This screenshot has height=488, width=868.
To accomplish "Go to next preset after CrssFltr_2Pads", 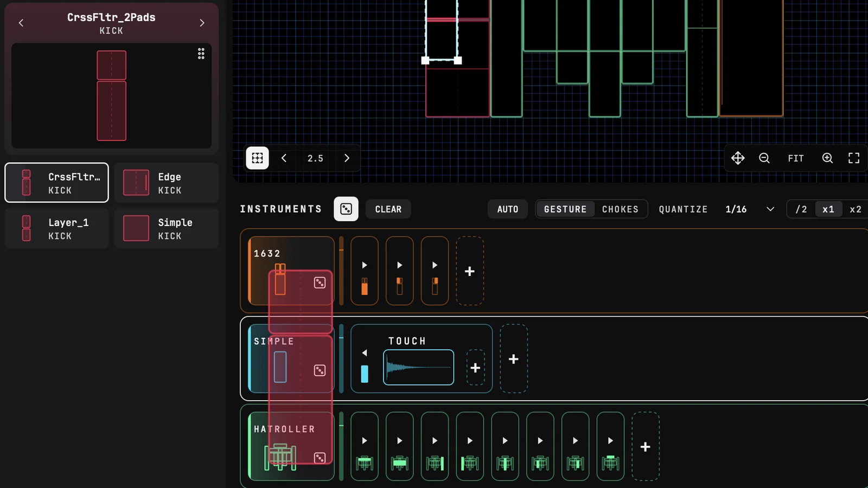I will [202, 23].
